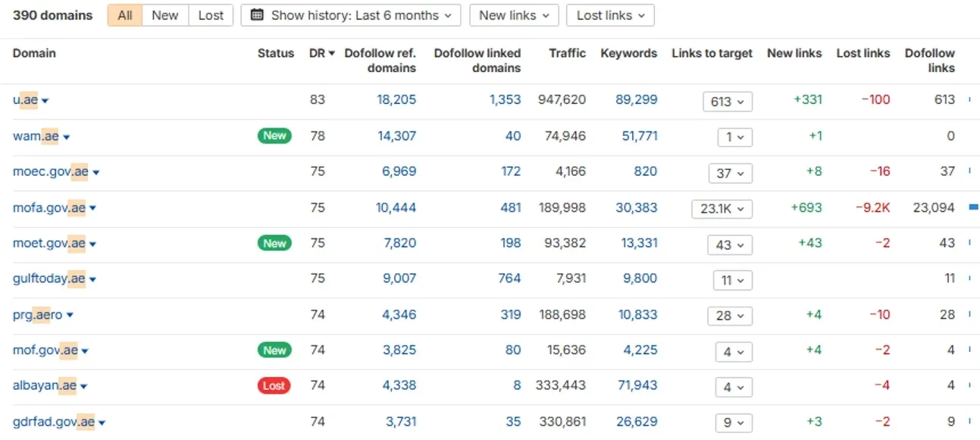Sort by DR column header
This screenshot has width=980, height=440.
click(322, 53)
